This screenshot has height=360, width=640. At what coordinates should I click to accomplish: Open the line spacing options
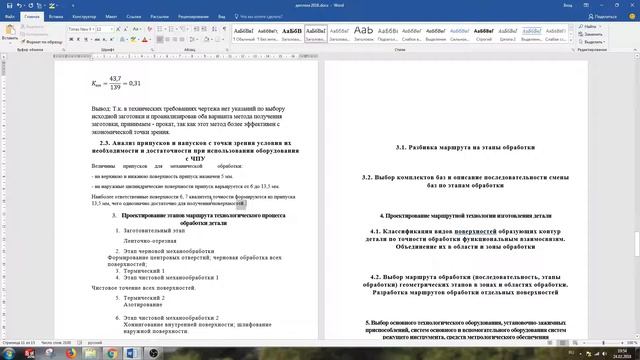(193, 40)
